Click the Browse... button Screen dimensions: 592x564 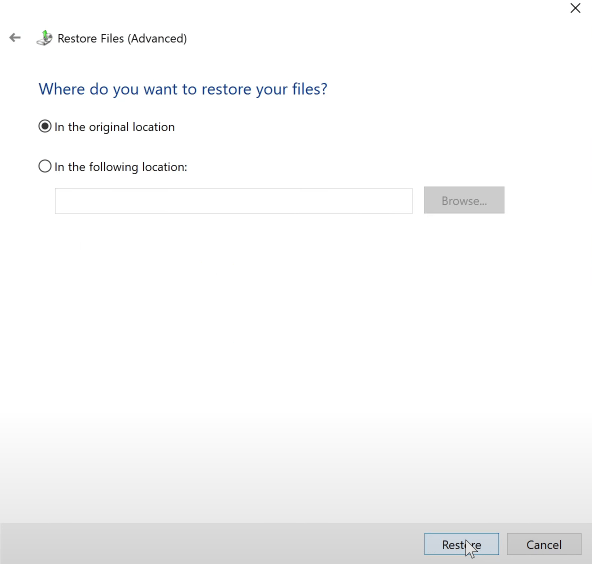click(464, 200)
